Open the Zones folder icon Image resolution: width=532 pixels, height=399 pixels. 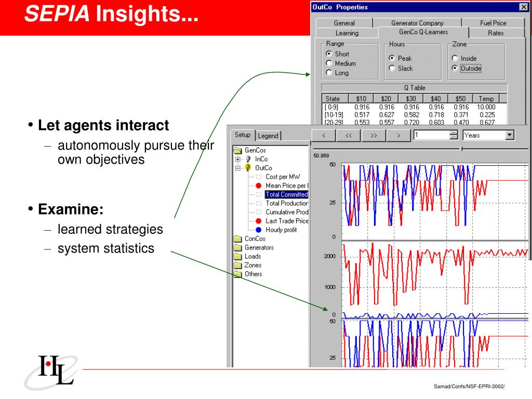pyautogui.click(x=238, y=265)
